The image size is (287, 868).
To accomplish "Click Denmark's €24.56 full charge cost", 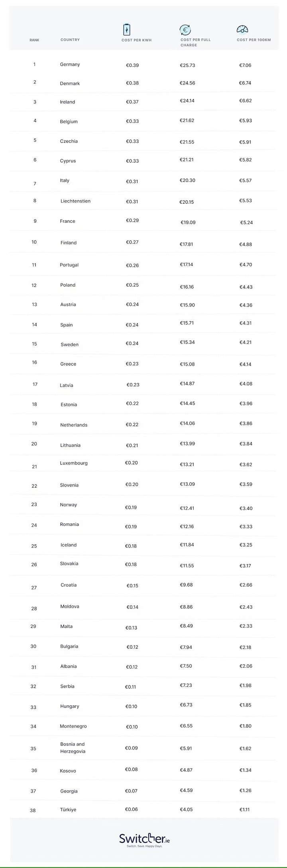I will 187,83.
